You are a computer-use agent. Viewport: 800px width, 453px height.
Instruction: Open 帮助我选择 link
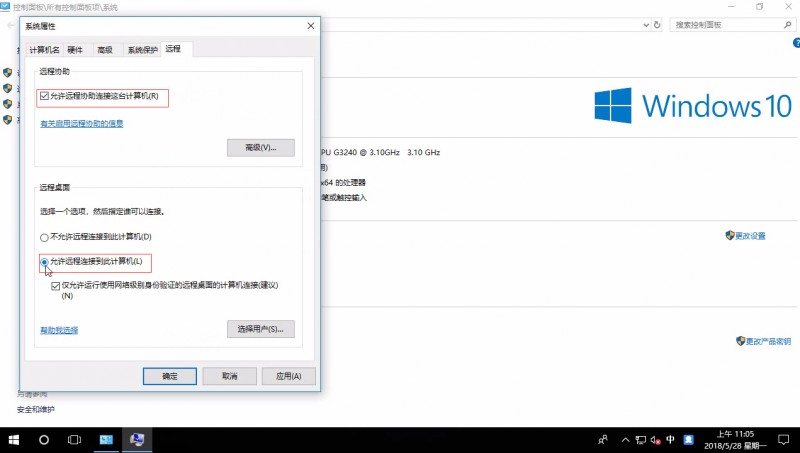(59, 330)
